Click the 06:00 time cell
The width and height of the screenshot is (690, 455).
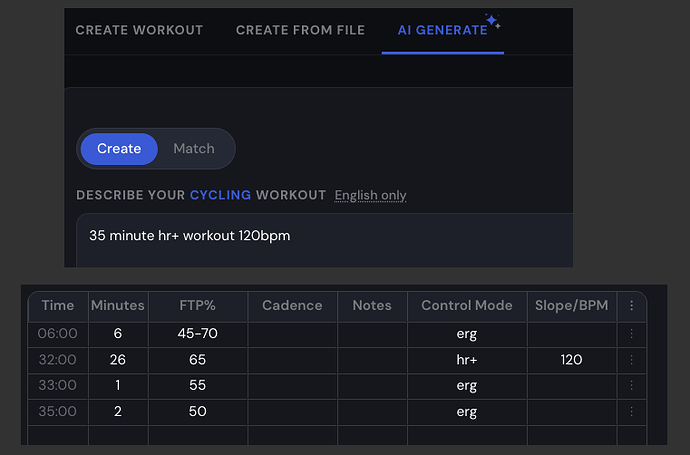point(58,334)
